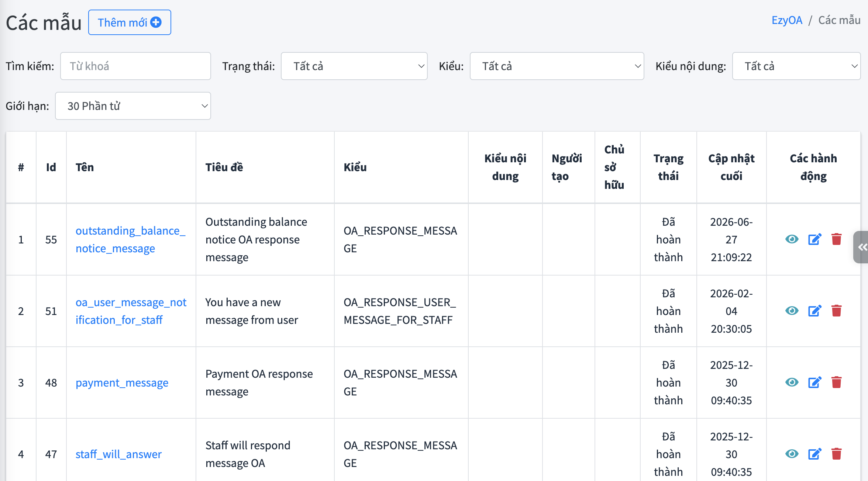Click the Trạng thái column header
868x481 pixels.
tap(668, 167)
